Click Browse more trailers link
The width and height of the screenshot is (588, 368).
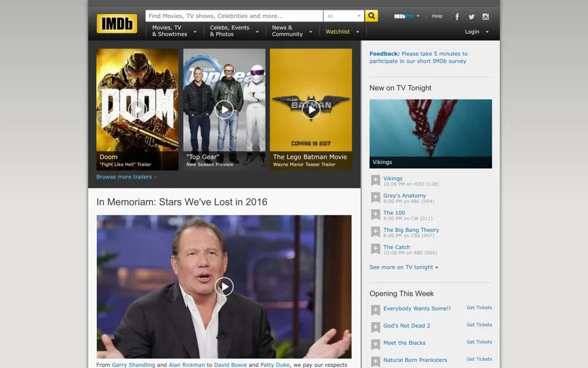click(124, 177)
